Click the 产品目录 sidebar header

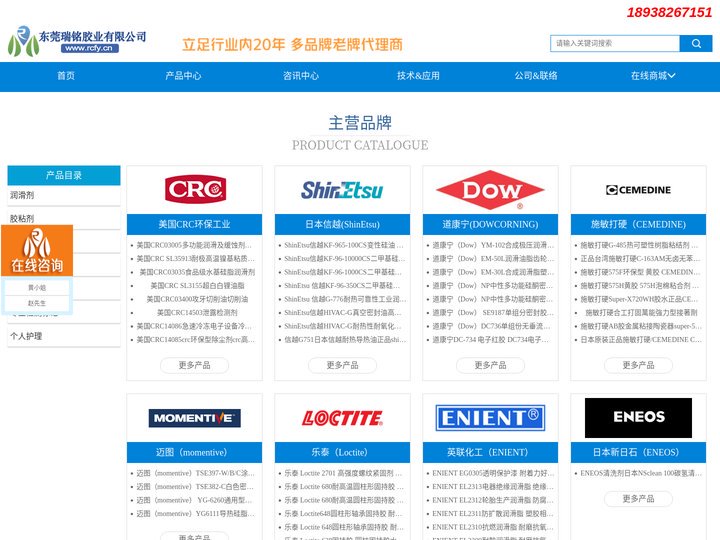point(64,175)
